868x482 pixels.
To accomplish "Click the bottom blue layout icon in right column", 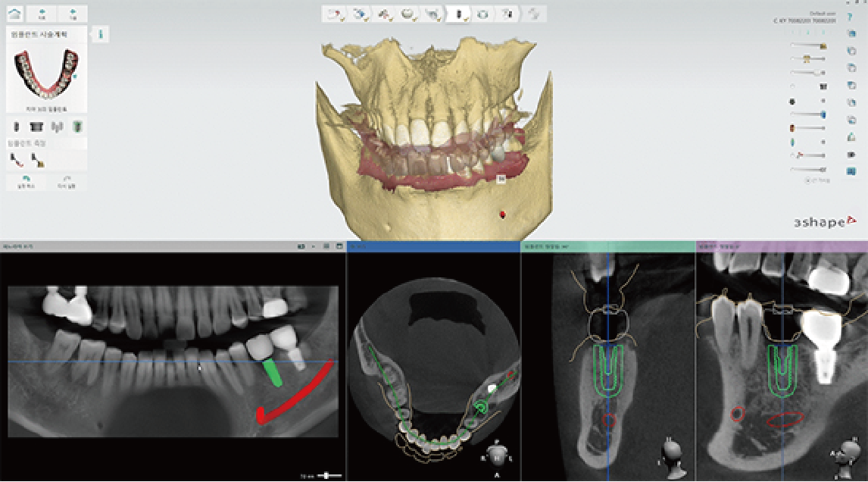I will 851,172.
